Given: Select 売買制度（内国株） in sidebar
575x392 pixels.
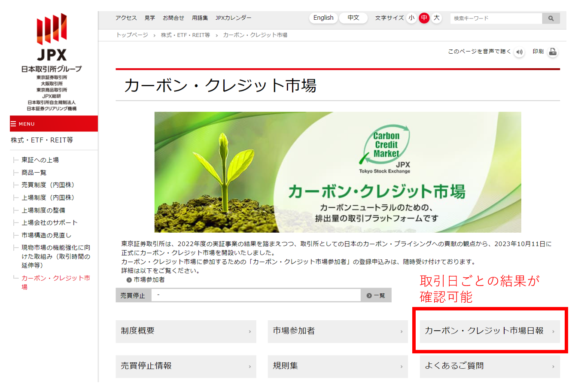Looking at the screenshot, I should click(x=49, y=185).
